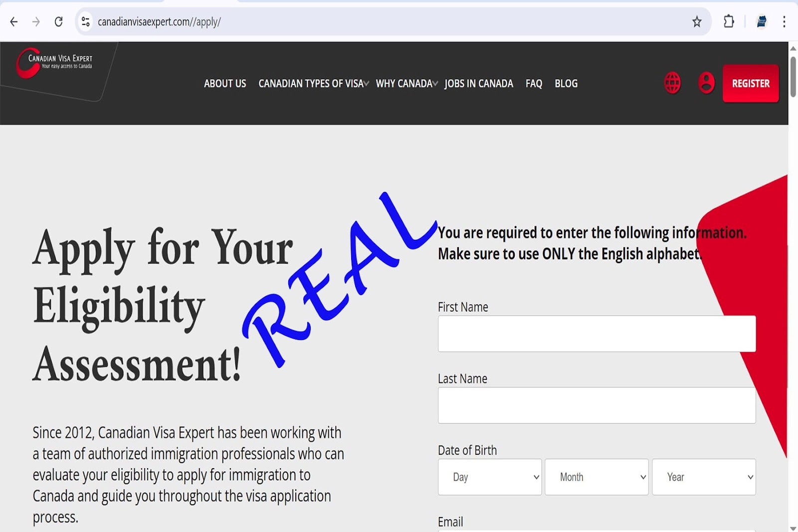Expand the Month dropdown
The height and width of the screenshot is (532, 798).
[x=597, y=477]
